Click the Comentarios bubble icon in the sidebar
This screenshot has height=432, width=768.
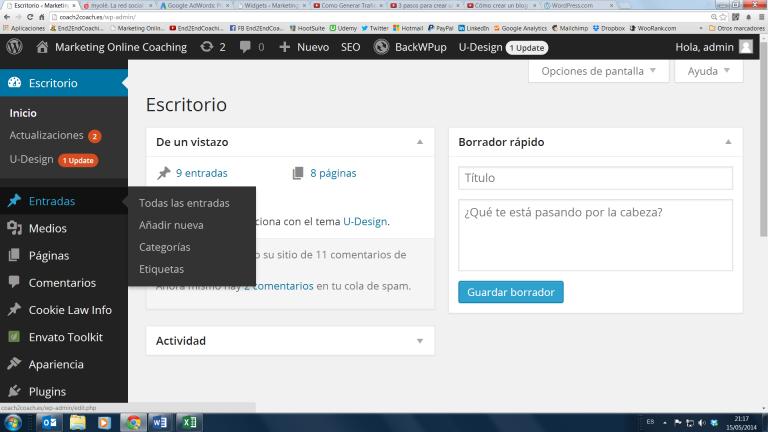click(x=14, y=282)
